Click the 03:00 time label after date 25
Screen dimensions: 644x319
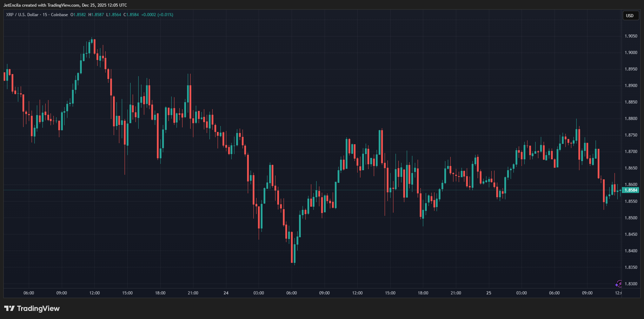[522, 293]
